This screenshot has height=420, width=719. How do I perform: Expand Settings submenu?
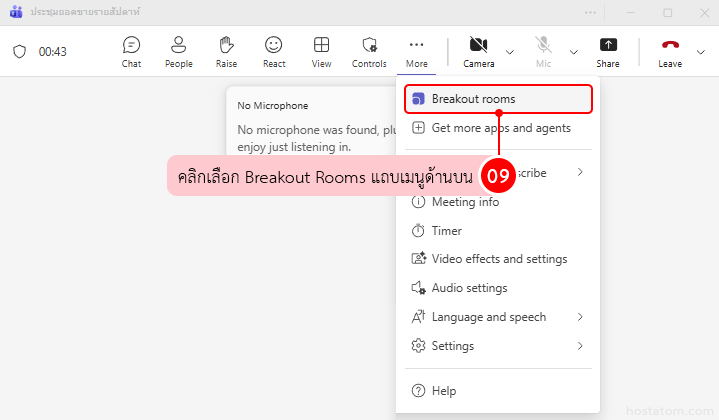tap(498, 346)
